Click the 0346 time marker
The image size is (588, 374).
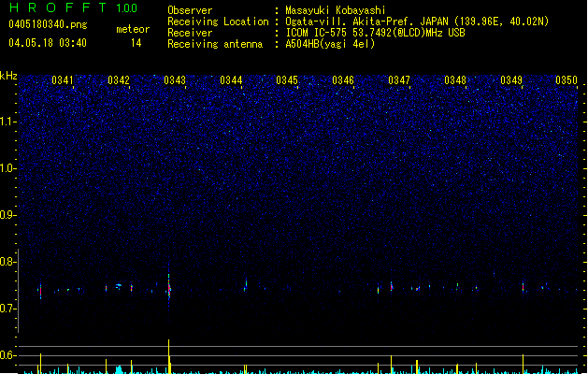click(343, 80)
